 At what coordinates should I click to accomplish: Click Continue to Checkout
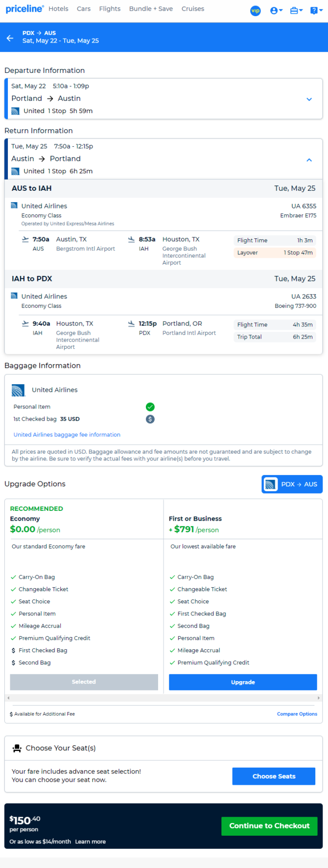click(x=269, y=825)
